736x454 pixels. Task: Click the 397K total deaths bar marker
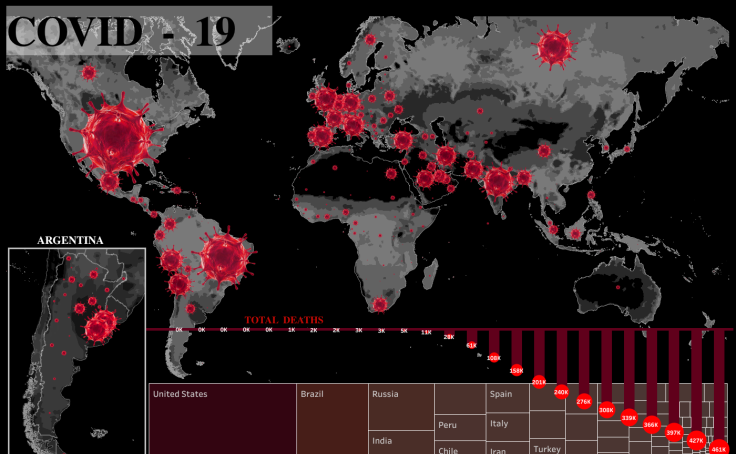(674, 432)
